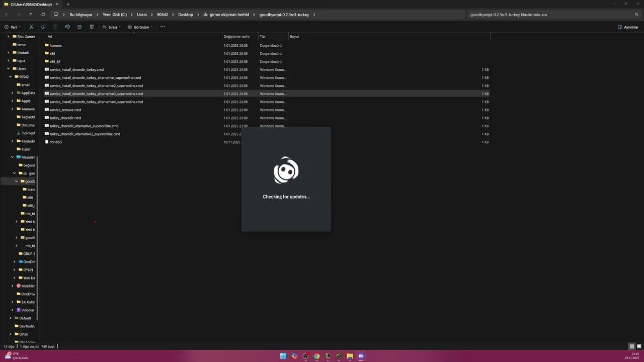
Task: Open Google Chrome from the taskbar
Action: point(316,356)
